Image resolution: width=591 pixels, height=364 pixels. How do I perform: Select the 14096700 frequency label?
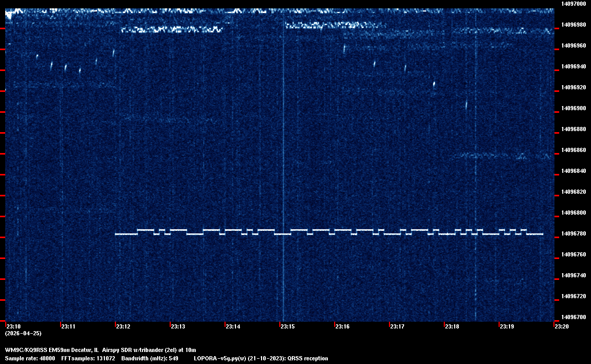point(573,317)
